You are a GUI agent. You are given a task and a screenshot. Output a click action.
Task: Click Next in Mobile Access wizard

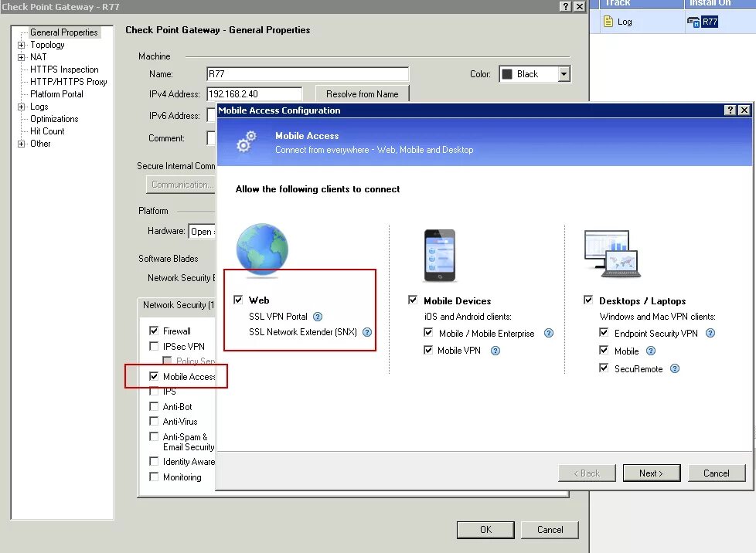[652, 473]
